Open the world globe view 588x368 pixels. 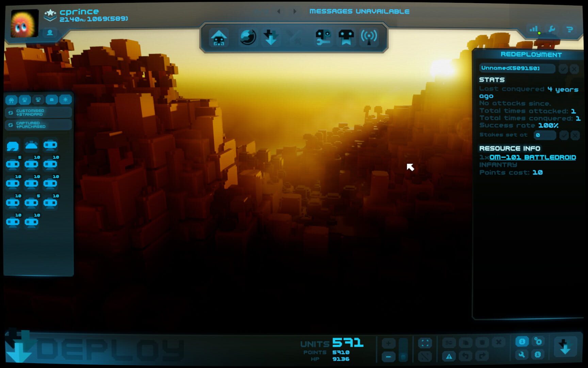248,38
